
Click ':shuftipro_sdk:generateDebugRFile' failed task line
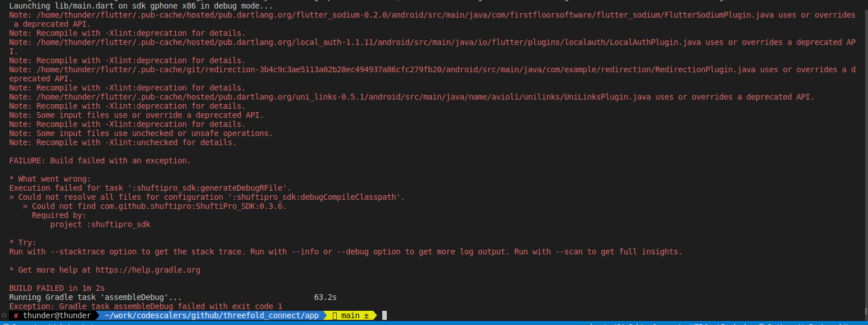[150, 188]
